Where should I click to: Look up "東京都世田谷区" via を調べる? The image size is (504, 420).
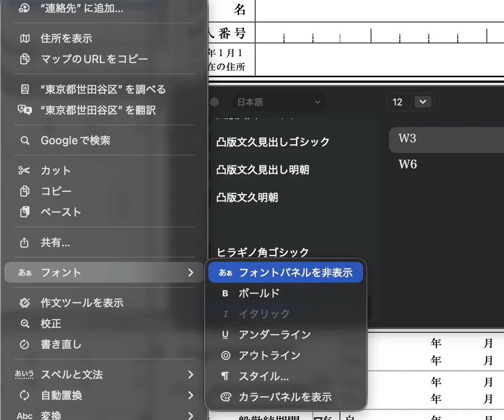104,89
